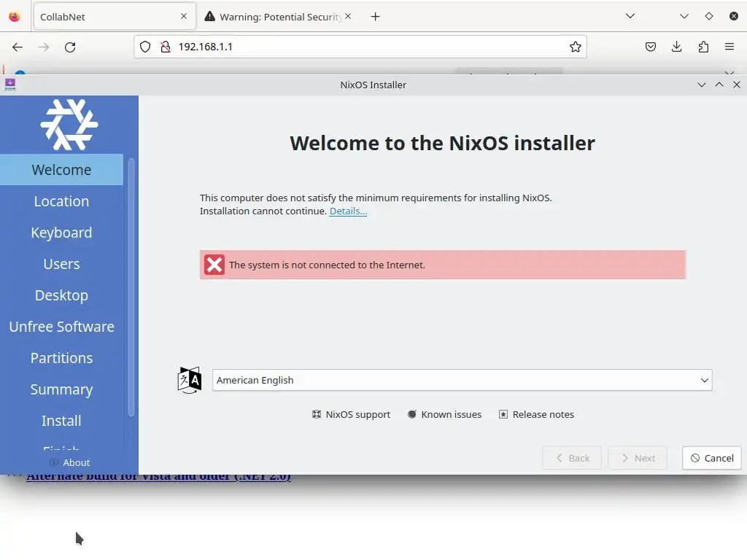This screenshot has height=560, width=747.
Task: Click the internet not connected error message
Action: pos(443,265)
